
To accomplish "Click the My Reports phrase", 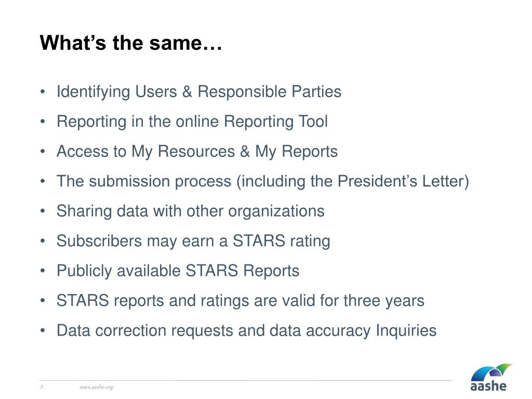I will tap(296, 151).
